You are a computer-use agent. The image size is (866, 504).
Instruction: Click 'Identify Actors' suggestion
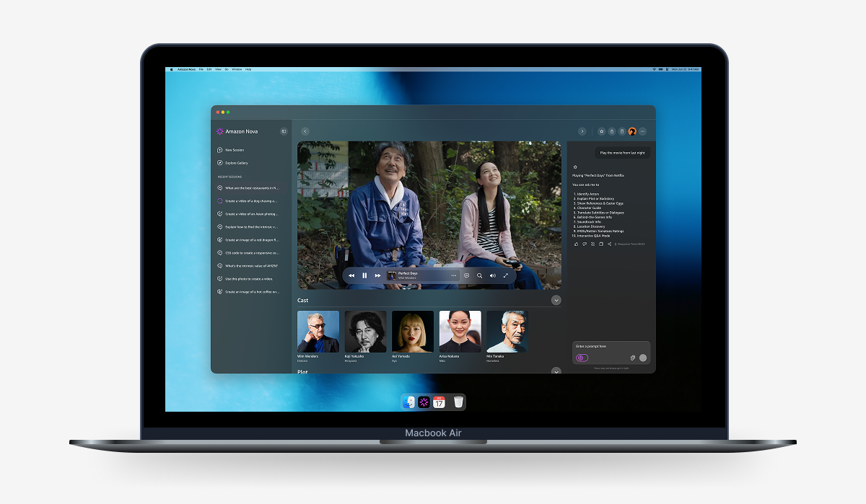587,194
